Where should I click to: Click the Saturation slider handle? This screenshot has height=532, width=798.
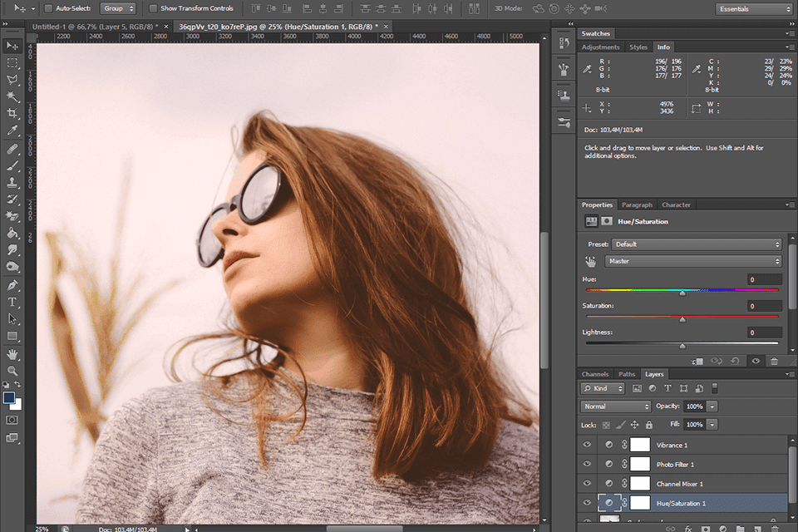(682, 320)
